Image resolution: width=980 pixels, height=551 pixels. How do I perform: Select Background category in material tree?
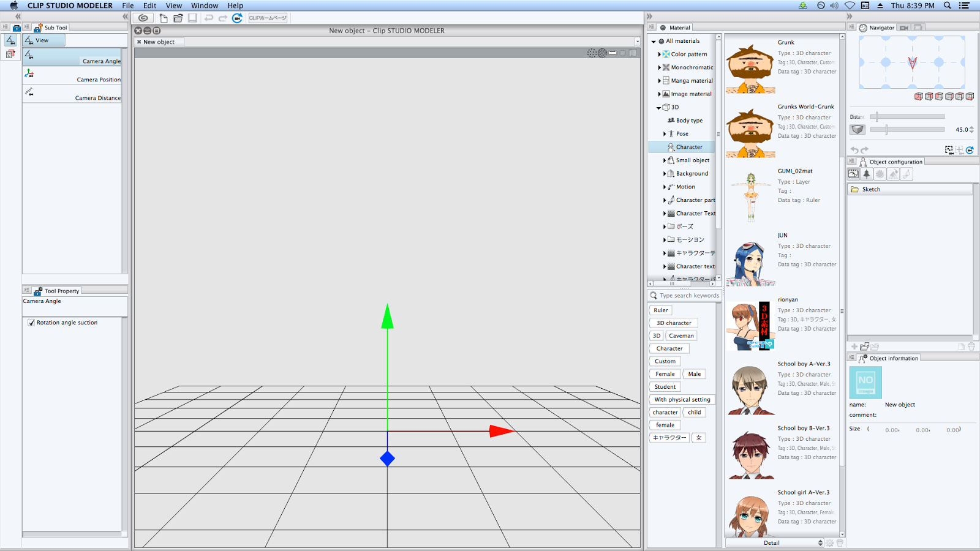coord(692,174)
